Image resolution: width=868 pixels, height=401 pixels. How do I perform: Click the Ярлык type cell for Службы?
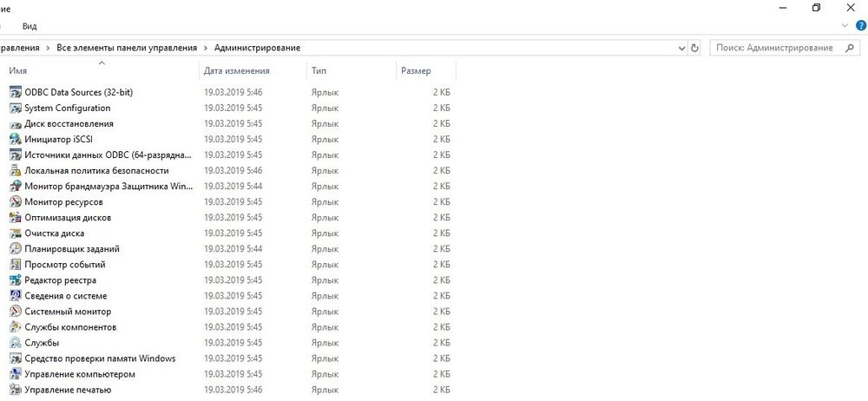[325, 343]
